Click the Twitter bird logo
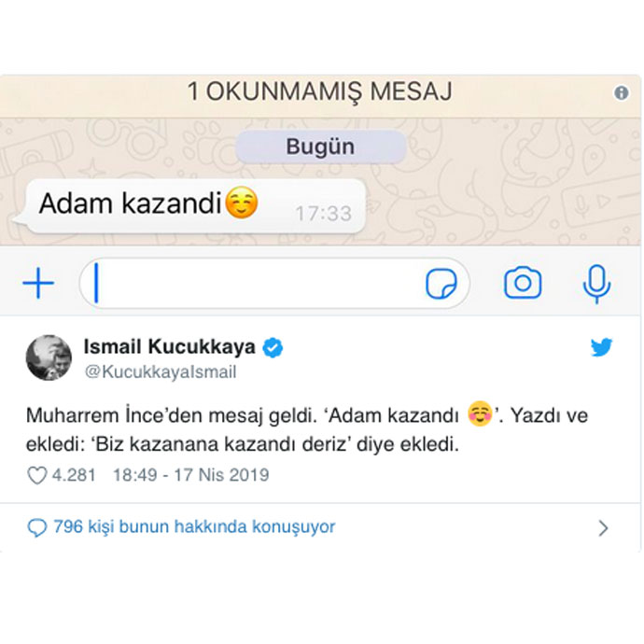 601,347
